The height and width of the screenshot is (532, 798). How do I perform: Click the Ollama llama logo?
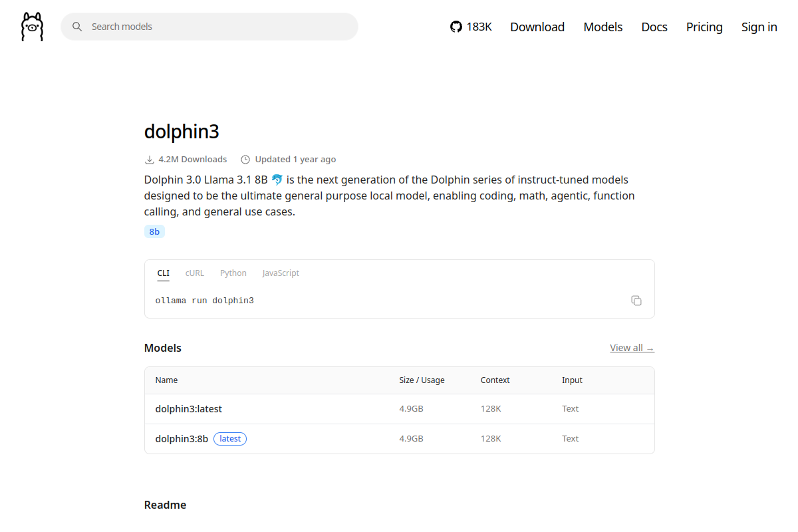(x=32, y=27)
